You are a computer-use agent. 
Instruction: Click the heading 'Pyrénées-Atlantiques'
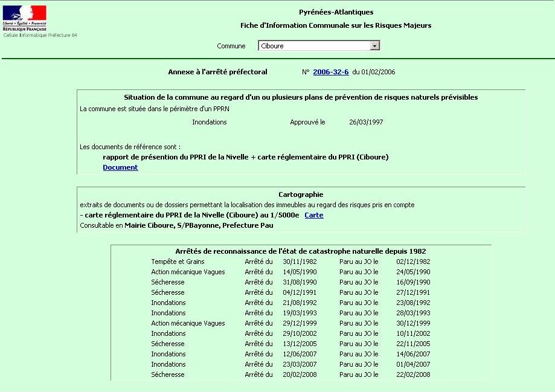point(336,12)
